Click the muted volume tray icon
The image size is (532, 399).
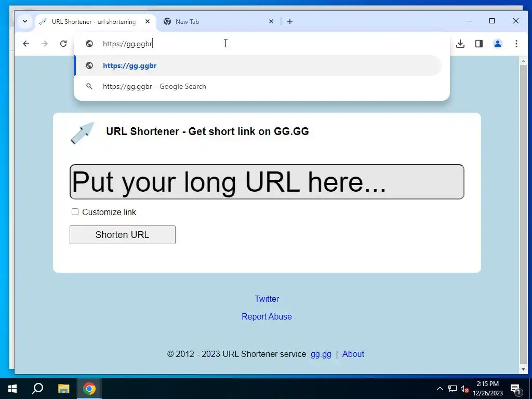pos(464,389)
